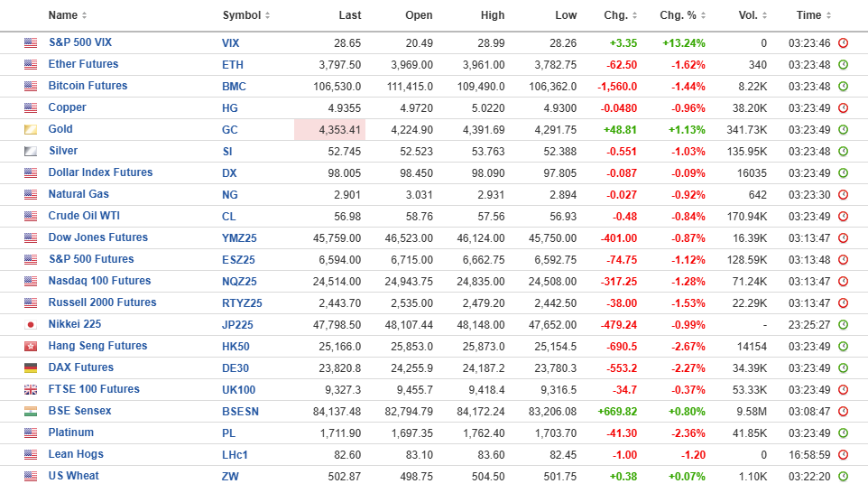Click the UK flag beside FTSE 100 Futures
Screen dimensions: 868x493
pos(31,389)
